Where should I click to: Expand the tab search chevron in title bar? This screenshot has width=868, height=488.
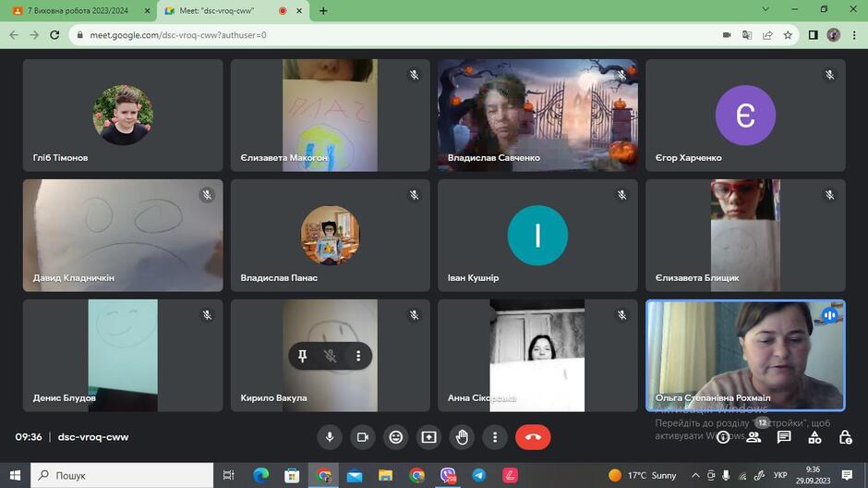coord(766,9)
